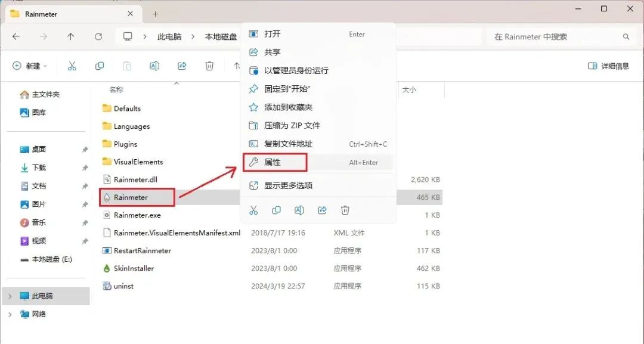Select the SkinInstaller application
The width and height of the screenshot is (644, 344).
tap(128, 268)
